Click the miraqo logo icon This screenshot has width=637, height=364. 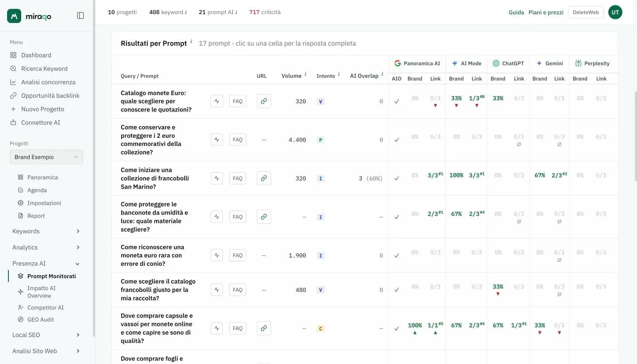(14, 16)
